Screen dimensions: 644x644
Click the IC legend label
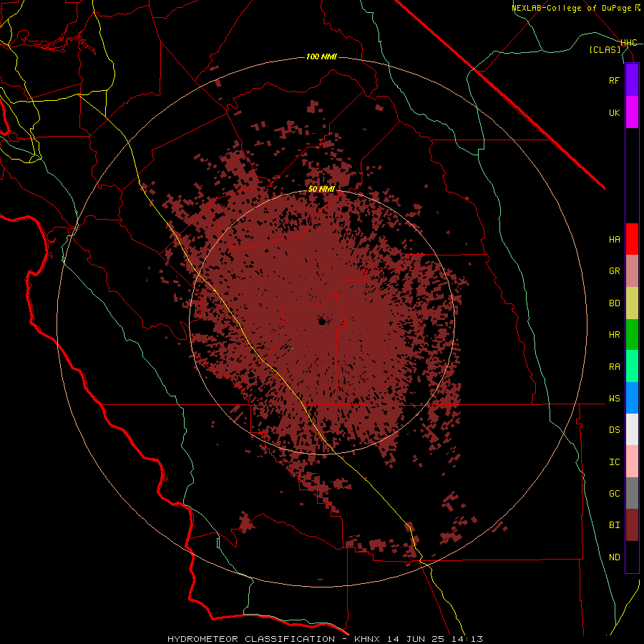click(615, 462)
